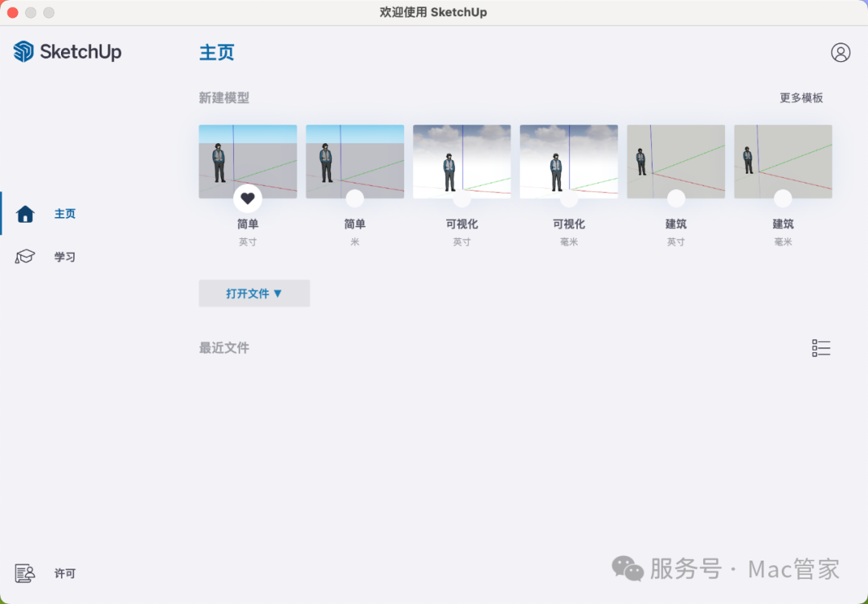
Task: Switch to the 学习 section
Action: pos(64,257)
